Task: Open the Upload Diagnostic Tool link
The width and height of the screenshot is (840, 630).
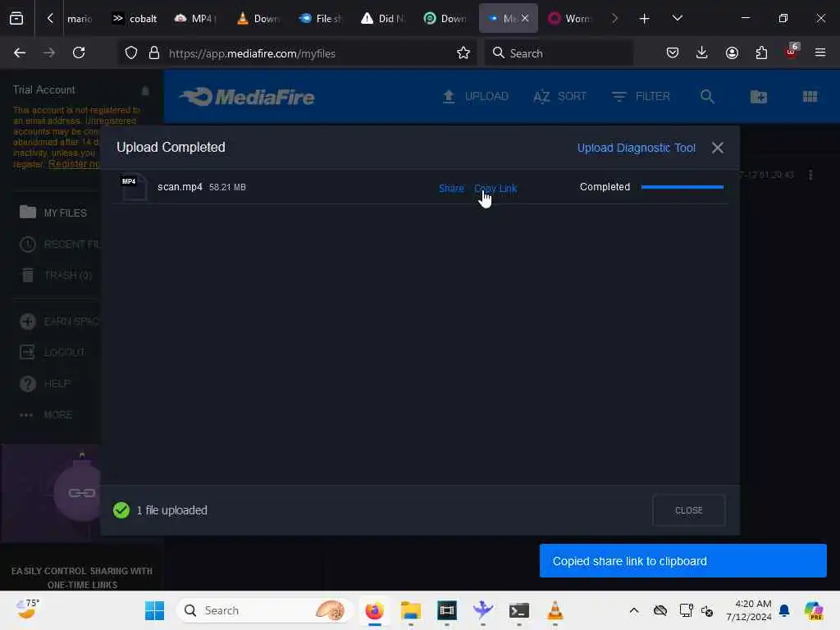Action: point(636,148)
